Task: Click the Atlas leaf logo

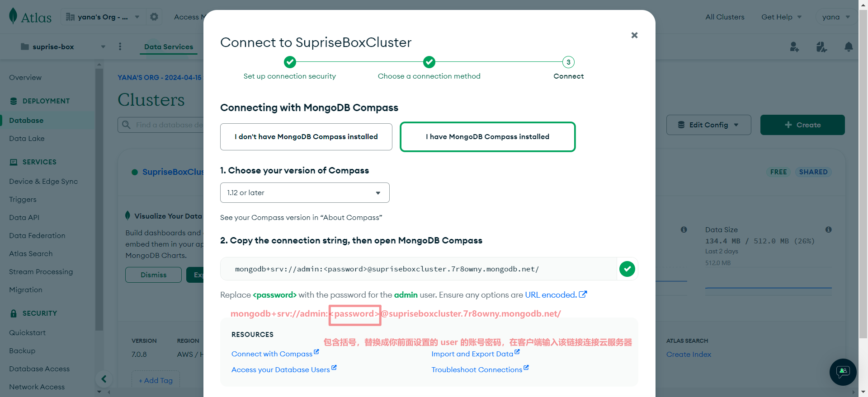Action: pos(13,16)
